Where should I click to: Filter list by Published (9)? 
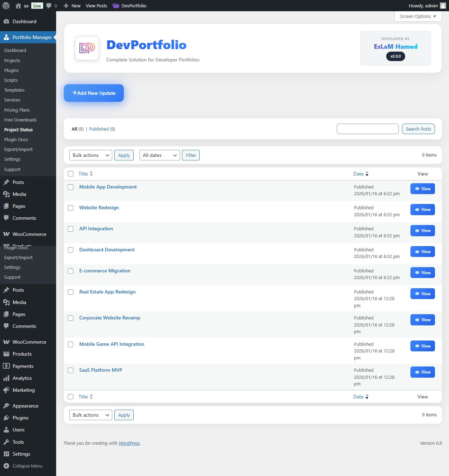[102, 129]
